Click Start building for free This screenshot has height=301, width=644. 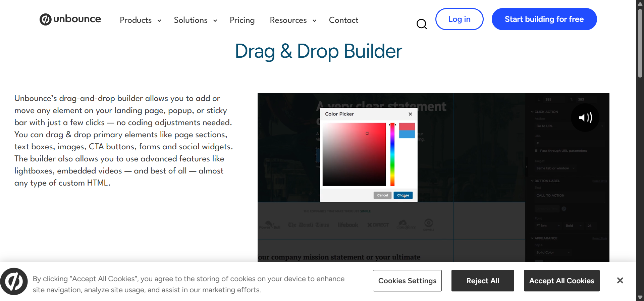point(544,19)
